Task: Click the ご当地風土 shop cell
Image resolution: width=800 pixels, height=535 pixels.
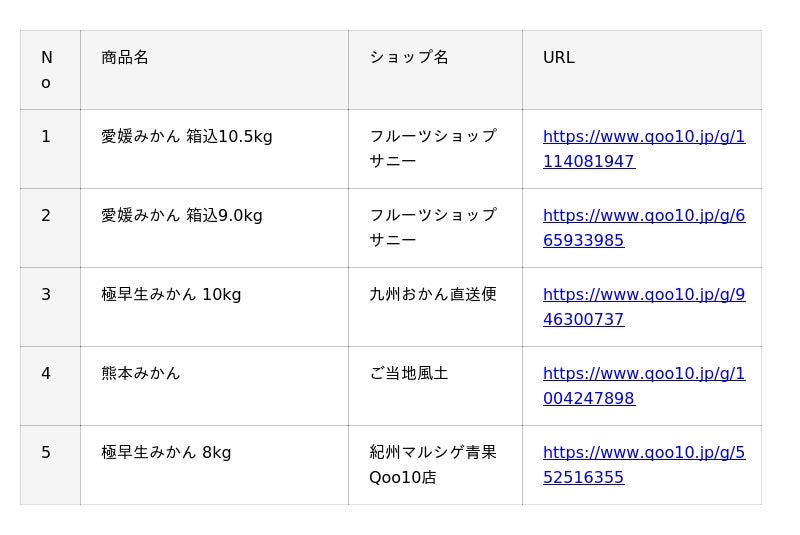Action: click(409, 374)
